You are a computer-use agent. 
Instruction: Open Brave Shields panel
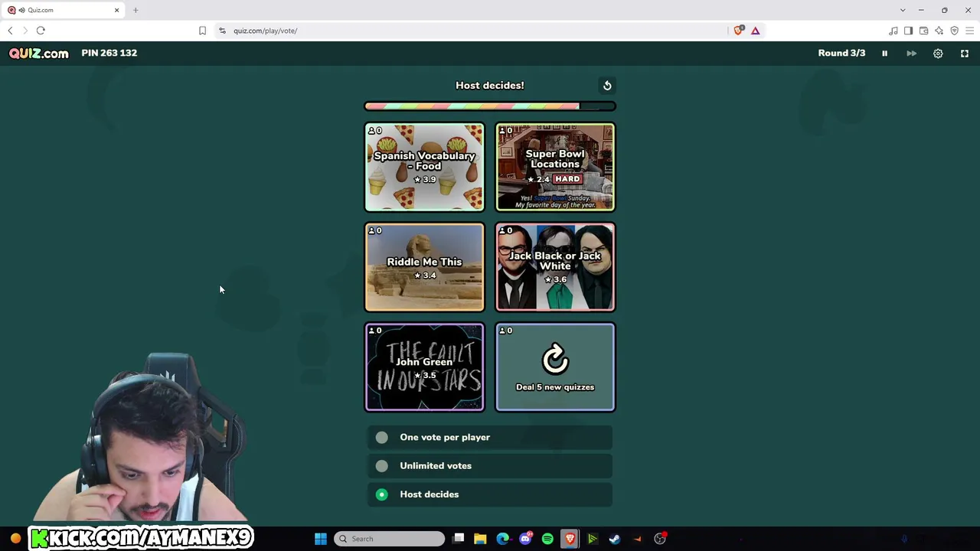tap(739, 31)
